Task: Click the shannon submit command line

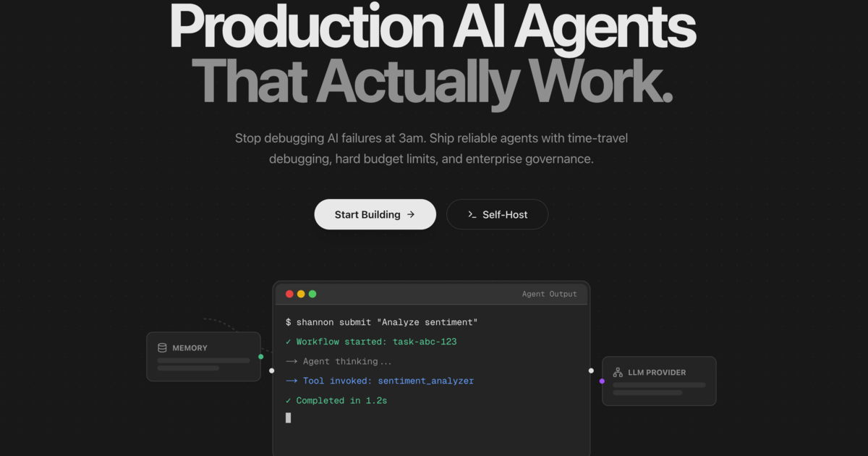Action: pyautogui.click(x=382, y=322)
